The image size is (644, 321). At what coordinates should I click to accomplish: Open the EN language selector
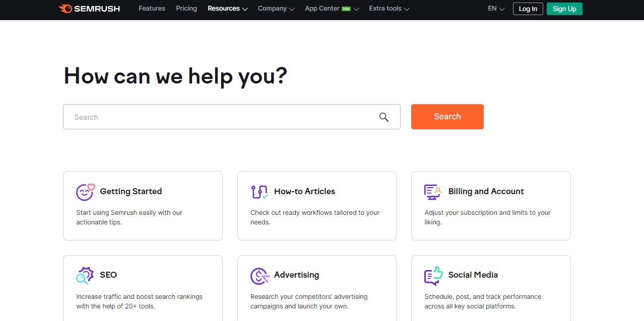494,9
